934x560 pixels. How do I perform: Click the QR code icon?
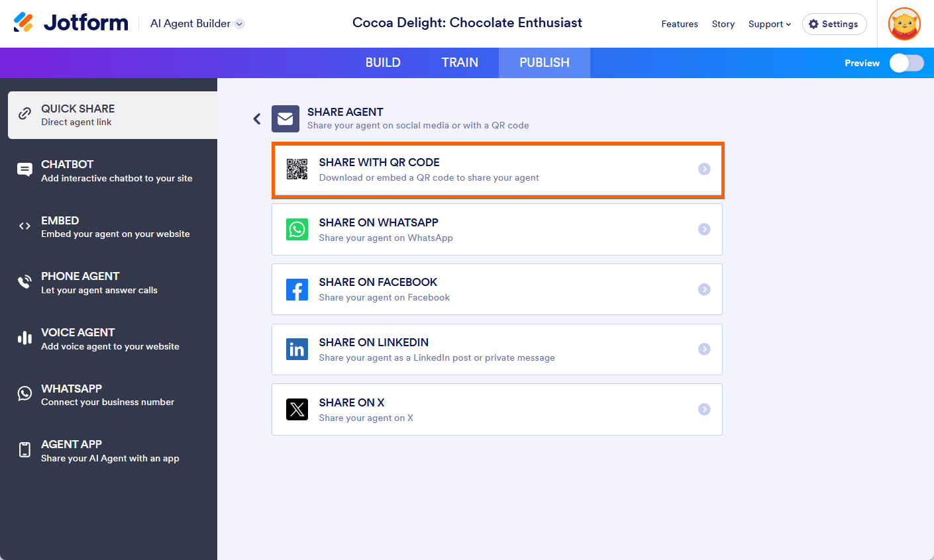297,169
